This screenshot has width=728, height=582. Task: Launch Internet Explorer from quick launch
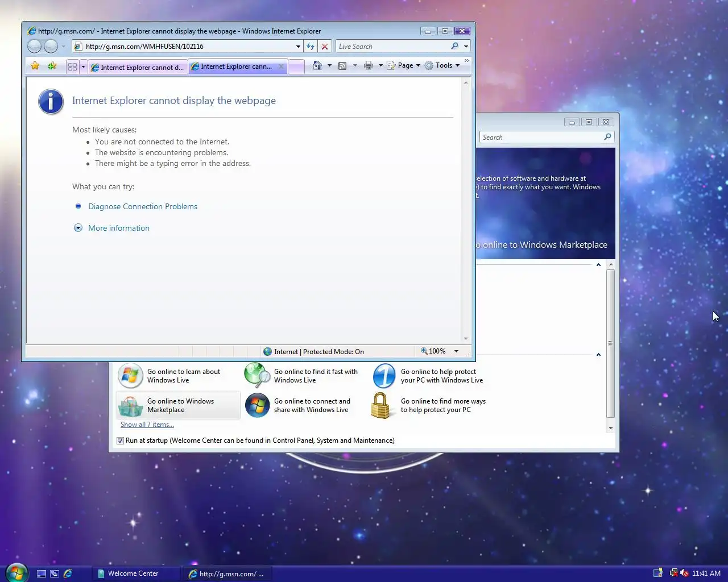pyautogui.click(x=68, y=573)
